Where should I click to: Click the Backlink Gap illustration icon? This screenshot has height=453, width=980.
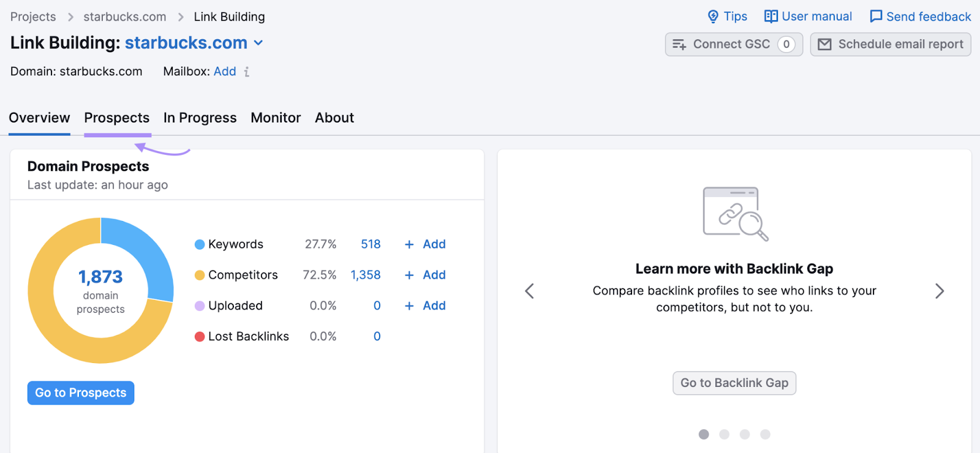click(x=734, y=214)
